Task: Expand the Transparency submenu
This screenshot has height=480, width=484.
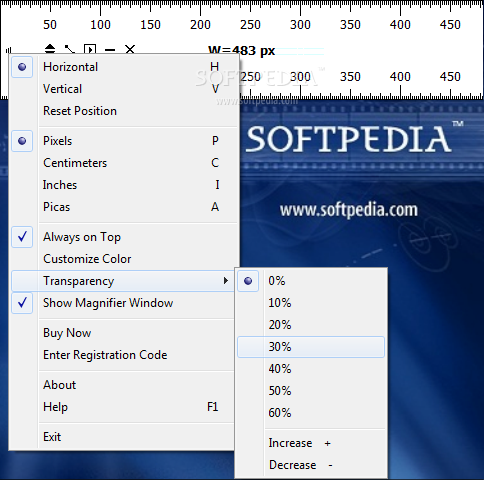Action: [x=123, y=281]
